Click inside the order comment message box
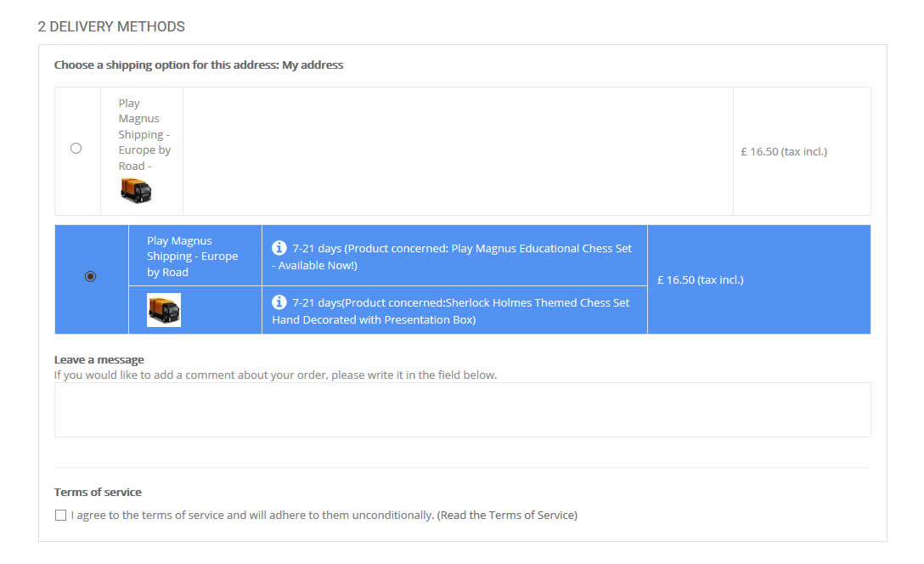Screen dimensions: 924x564 [462, 409]
